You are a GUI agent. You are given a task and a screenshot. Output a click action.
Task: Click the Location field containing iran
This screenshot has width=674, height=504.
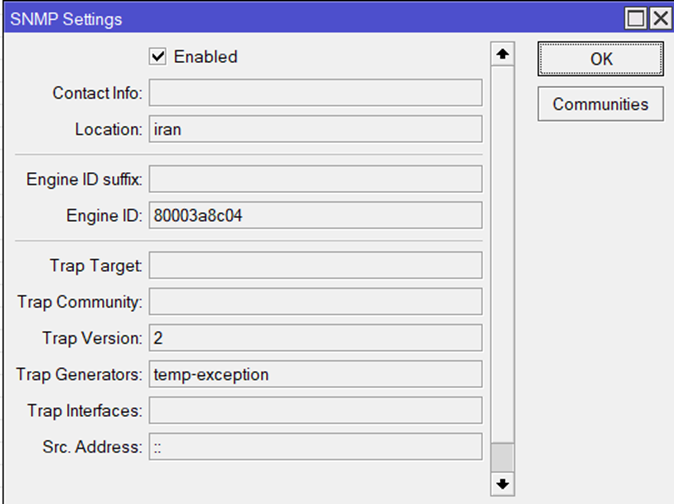pos(315,129)
